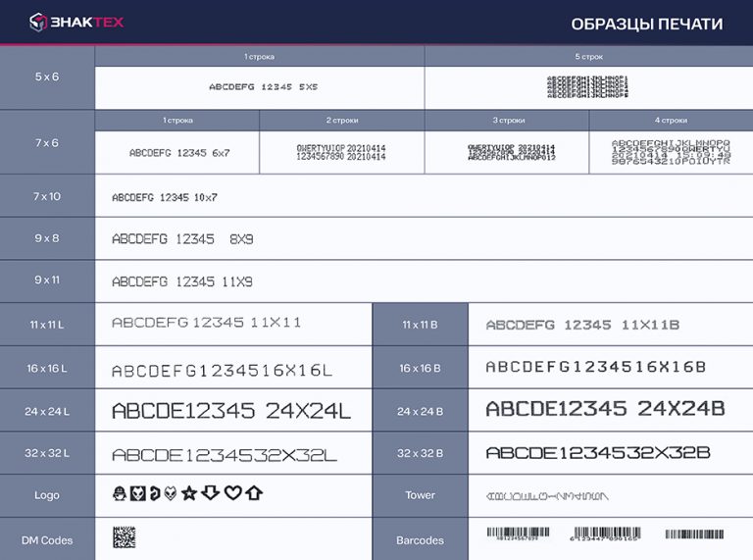Click the down arrow logo sample icon
Image resolution: width=753 pixels, height=560 pixels.
(211, 492)
